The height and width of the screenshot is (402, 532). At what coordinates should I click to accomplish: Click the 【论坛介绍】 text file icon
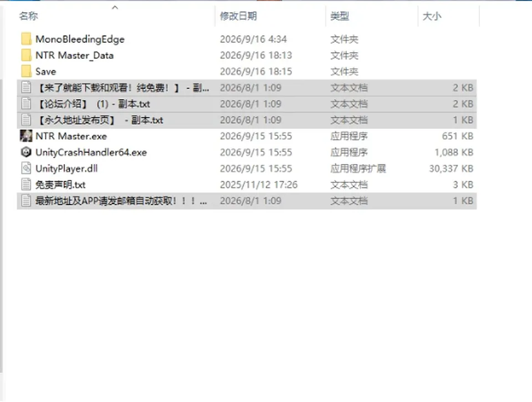26,104
